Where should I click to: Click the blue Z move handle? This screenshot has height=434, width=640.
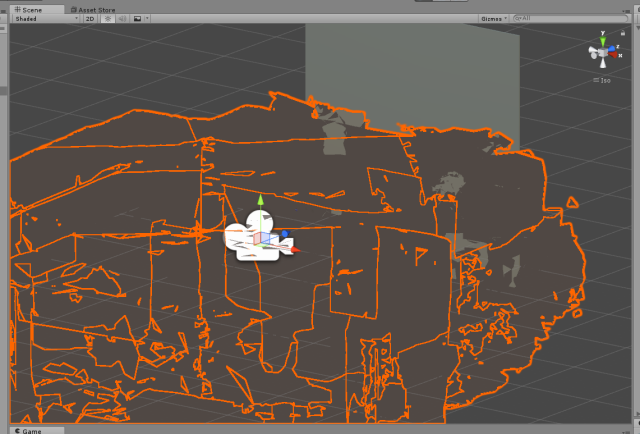pyautogui.click(x=285, y=234)
